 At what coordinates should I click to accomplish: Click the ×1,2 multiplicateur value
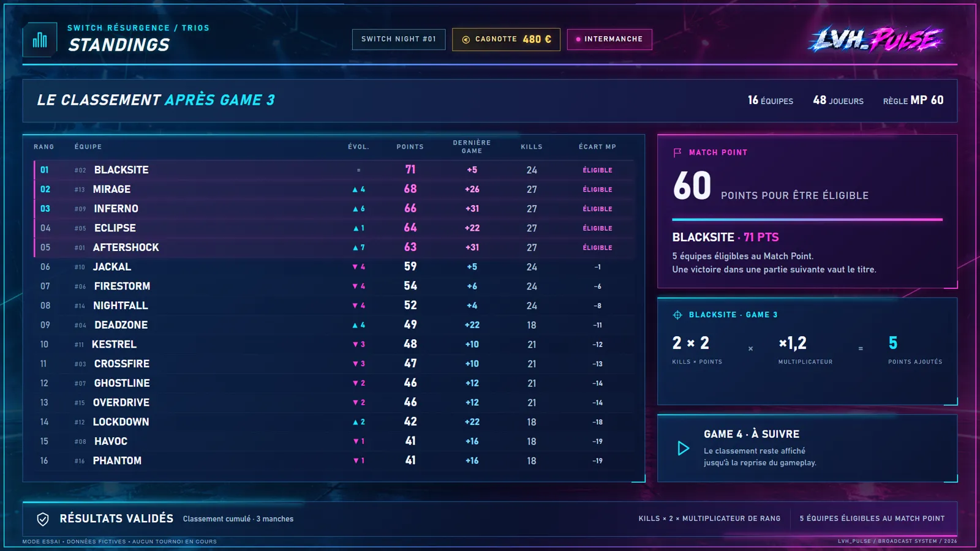coord(793,343)
